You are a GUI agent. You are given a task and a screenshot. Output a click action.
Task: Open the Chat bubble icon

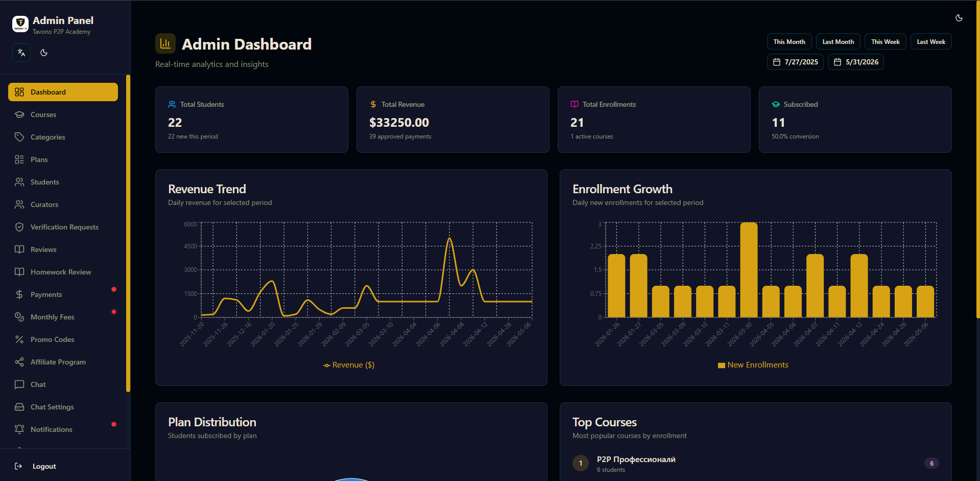tap(19, 384)
